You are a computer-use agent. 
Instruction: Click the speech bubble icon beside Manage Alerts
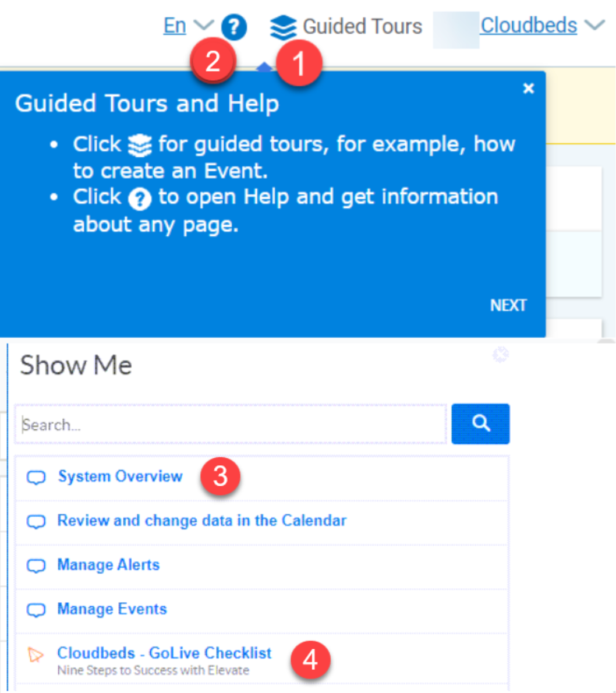[x=36, y=565]
